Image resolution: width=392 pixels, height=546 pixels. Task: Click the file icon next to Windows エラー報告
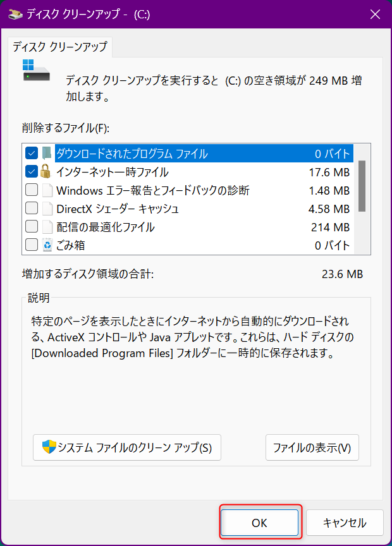pos(47,190)
